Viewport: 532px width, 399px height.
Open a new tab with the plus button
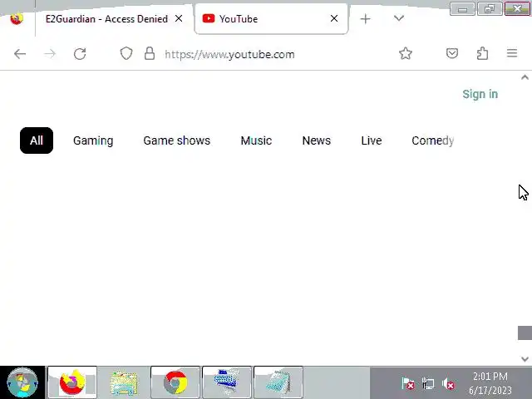click(366, 18)
